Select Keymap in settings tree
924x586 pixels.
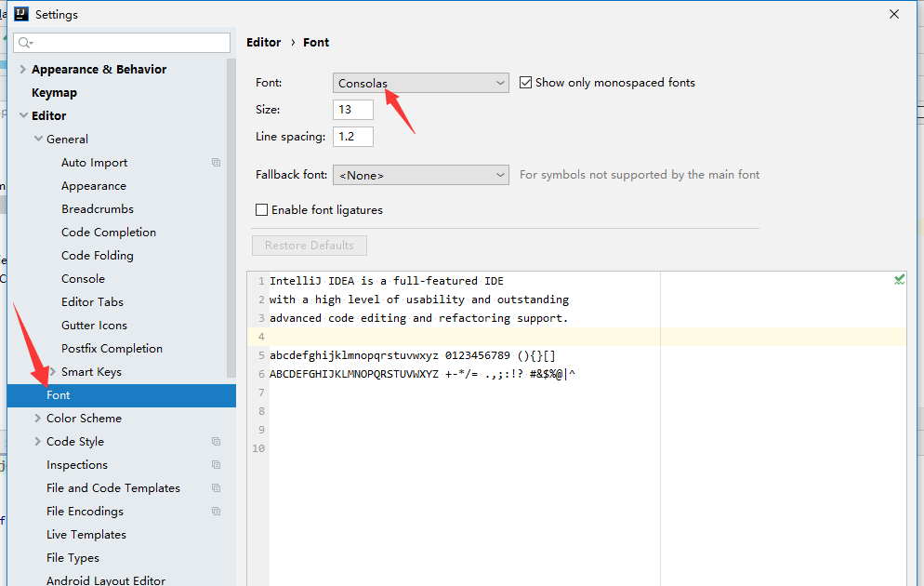pyautogui.click(x=54, y=93)
